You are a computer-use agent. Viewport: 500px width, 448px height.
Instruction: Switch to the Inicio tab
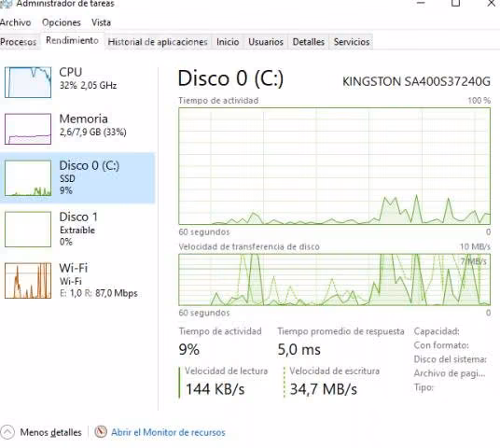[x=228, y=42]
